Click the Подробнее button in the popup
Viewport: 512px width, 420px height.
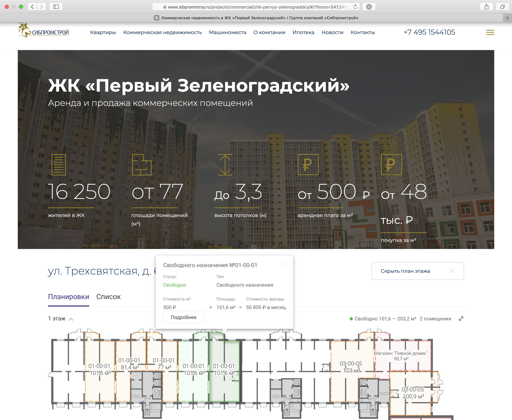tap(184, 317)
